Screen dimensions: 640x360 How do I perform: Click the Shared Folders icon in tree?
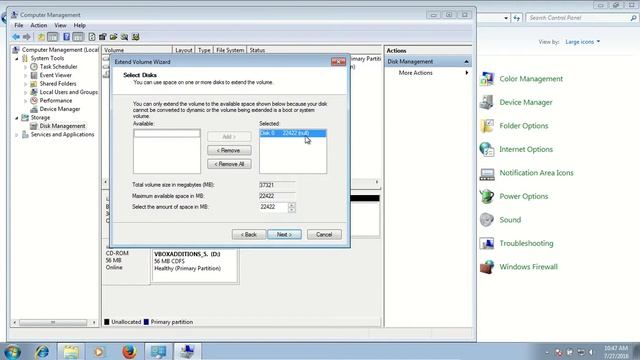34,84
